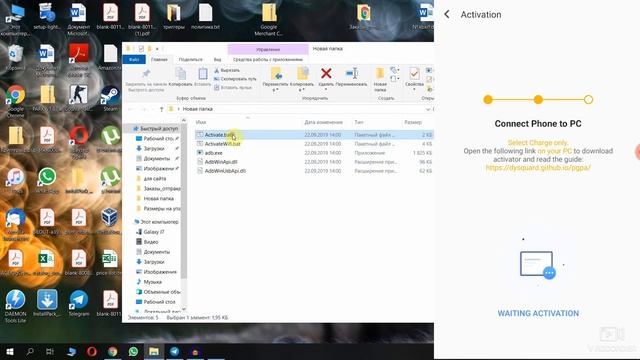Click navigation pane scrollbar up arrow

pyautogui.click(x=184, y=121)
